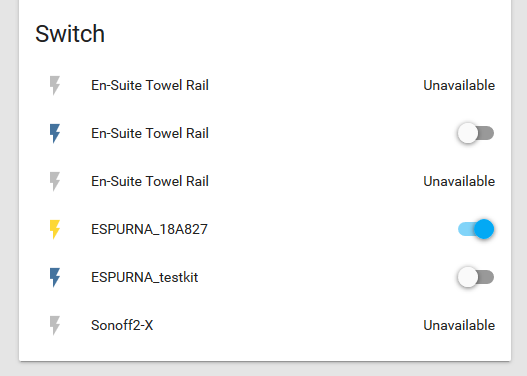This screenshot has height=376, width=527.
Task: Click the gray bolt icon next to Sonoff2-X
Action: click(x=55, y=326)
